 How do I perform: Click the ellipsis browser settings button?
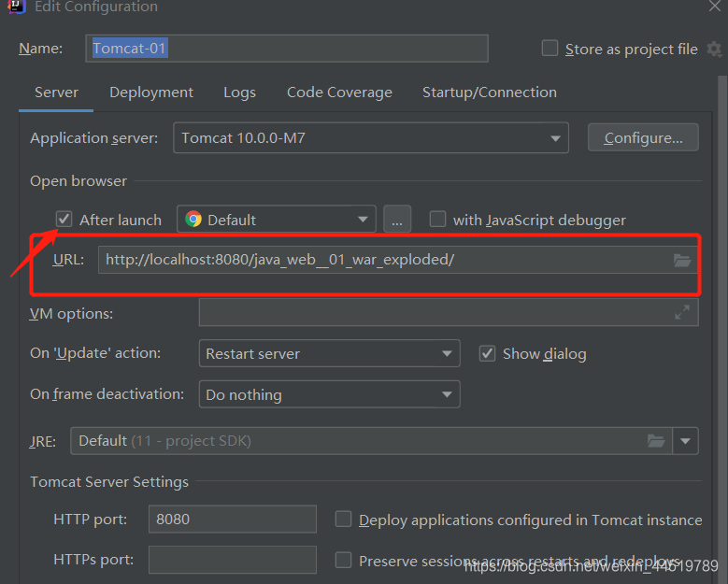click(x=397, y=219)
